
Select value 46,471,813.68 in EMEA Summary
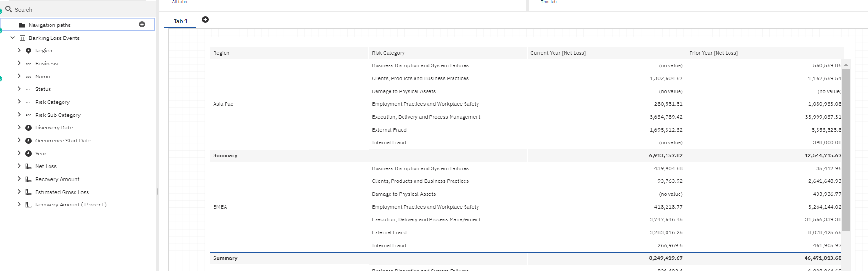823,258
